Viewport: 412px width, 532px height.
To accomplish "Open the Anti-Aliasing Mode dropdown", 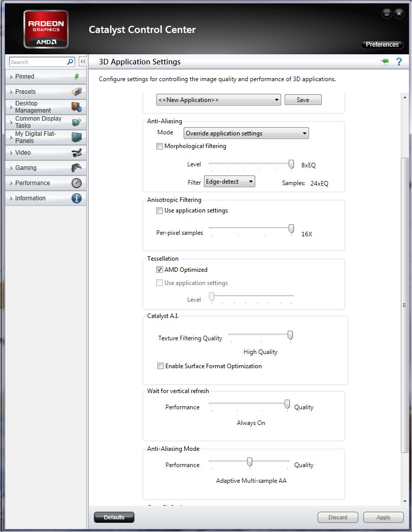I will (x=247, y=133).
